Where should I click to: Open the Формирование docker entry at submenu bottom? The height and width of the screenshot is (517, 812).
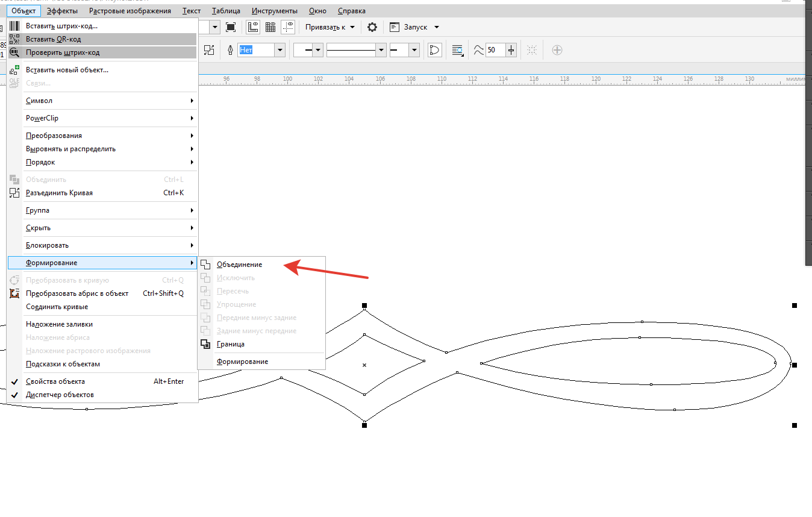pos(261,362)
